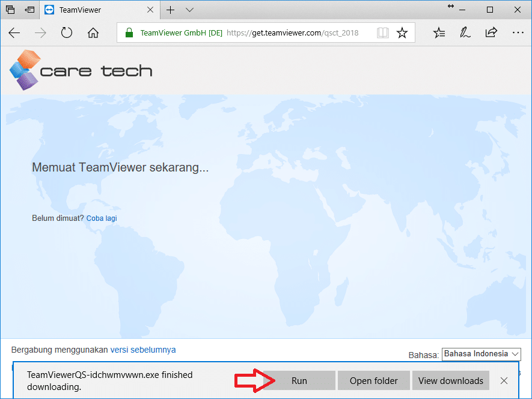Set these tabs aside icon

click(30, 10)
